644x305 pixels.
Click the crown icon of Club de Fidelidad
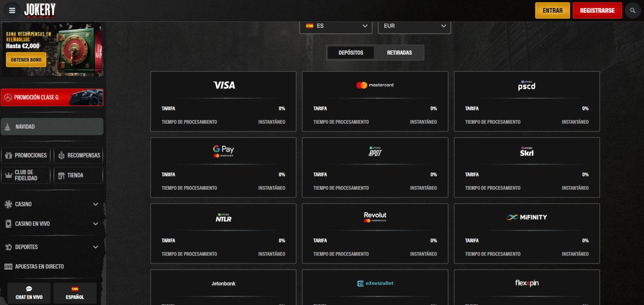tap(8, 175)
